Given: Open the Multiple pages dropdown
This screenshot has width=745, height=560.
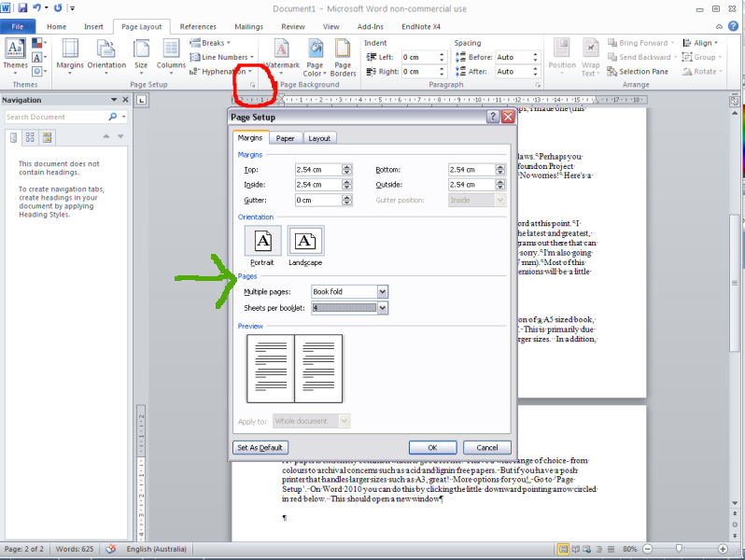Looking at the screenshot, I should click(383, 291).
